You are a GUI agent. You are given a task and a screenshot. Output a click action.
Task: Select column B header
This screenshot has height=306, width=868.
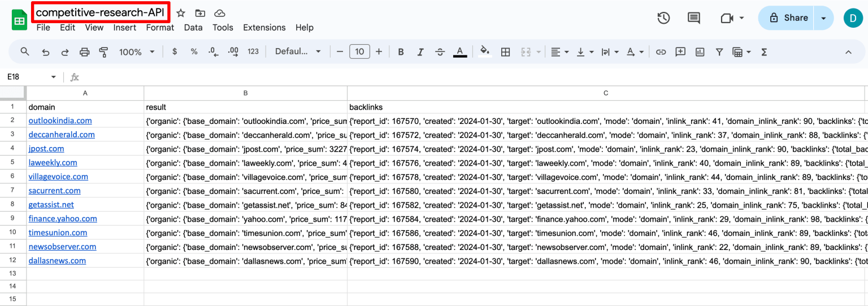pos(245,93)
